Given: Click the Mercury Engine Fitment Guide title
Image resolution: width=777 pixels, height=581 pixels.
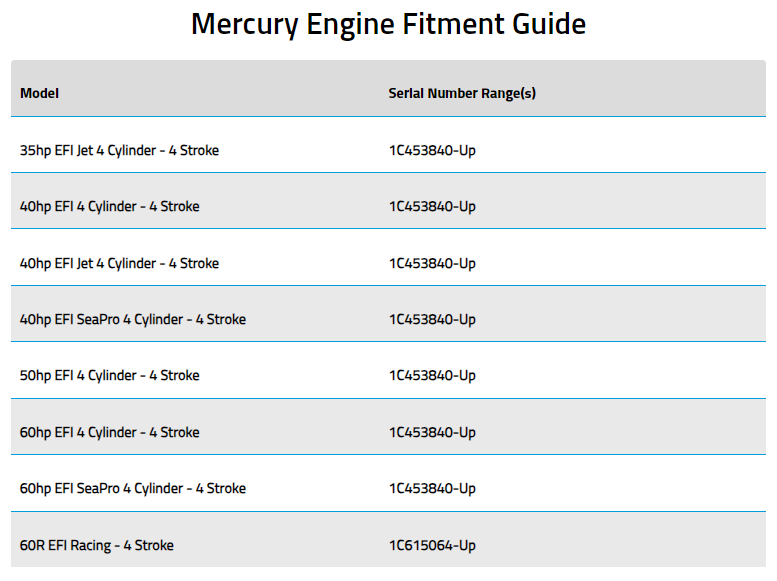Looking at the screenshot, I should tap(388, 24).
